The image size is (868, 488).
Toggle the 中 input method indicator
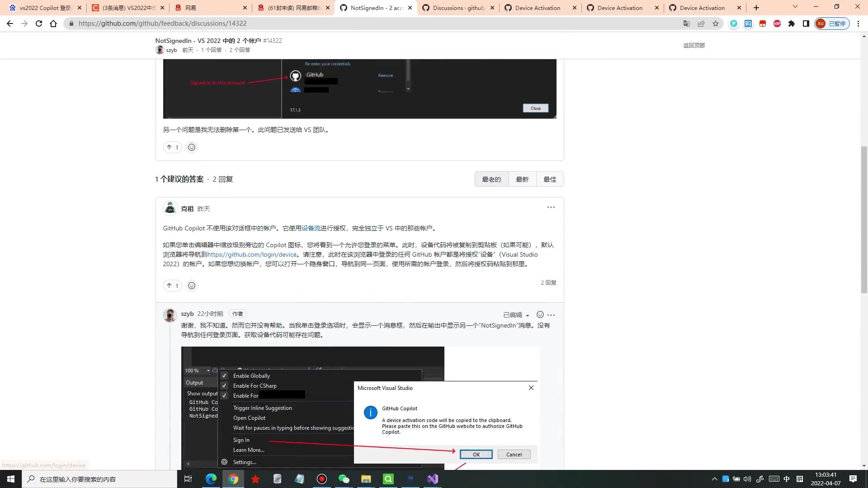[787, 479]
